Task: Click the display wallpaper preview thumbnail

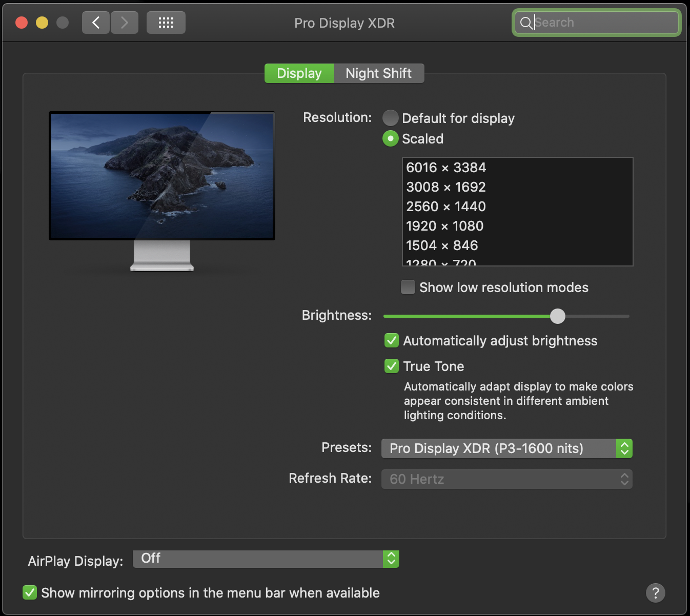Action: click(162, 175)
